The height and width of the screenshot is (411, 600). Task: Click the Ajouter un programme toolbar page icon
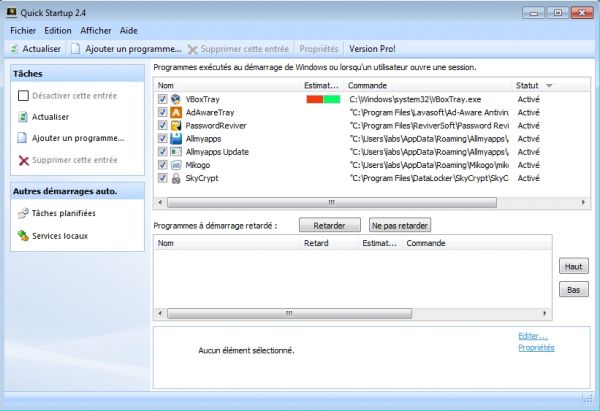coord(76,49)
